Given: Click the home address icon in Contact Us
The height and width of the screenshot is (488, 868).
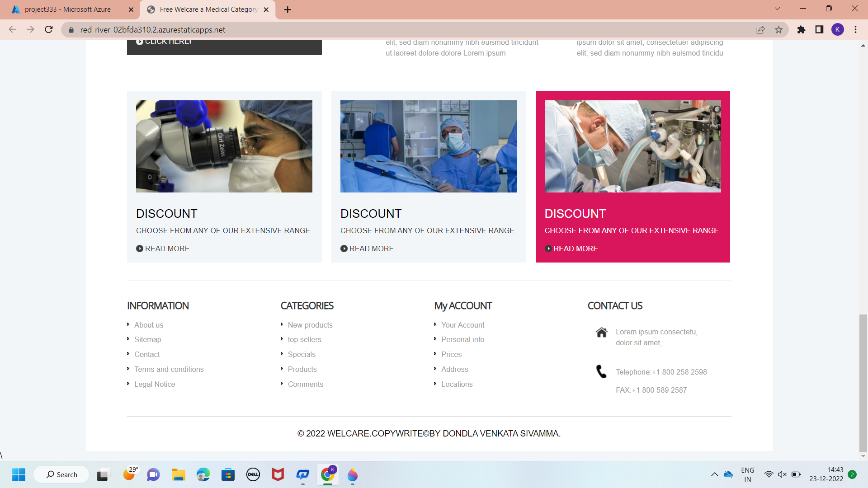Looking at the screenshot, I should 601,332.
